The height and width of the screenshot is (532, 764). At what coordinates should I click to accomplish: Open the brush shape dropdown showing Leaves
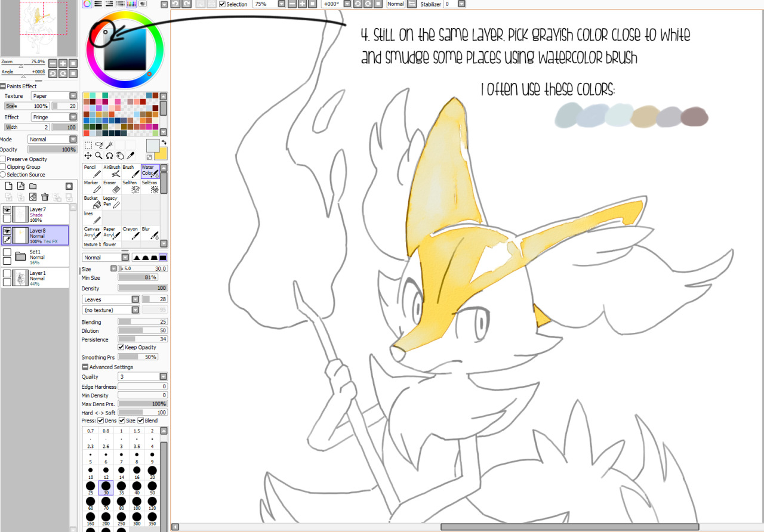coord(111,299)
